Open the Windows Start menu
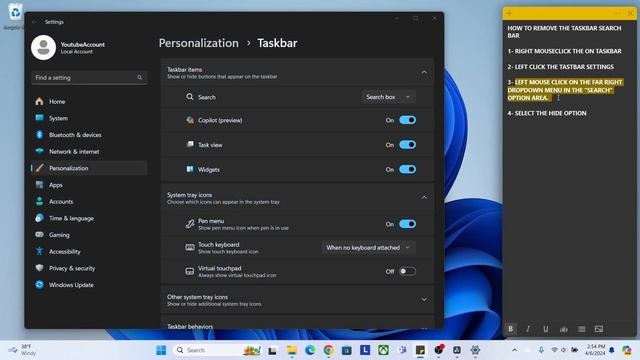The height and width of the screenshot is (360, 640). (161, 350)
